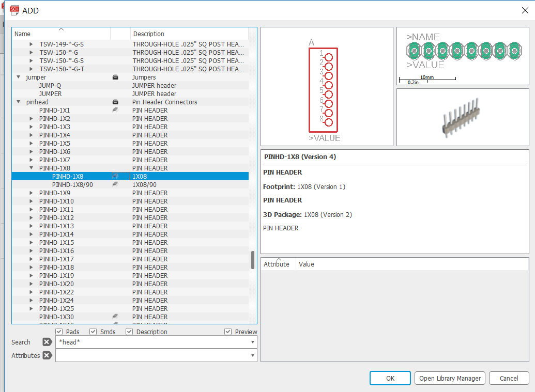Click the footprint icon beside PINHD-1X30
535x392 pixels.
click(x=115, y=316)
